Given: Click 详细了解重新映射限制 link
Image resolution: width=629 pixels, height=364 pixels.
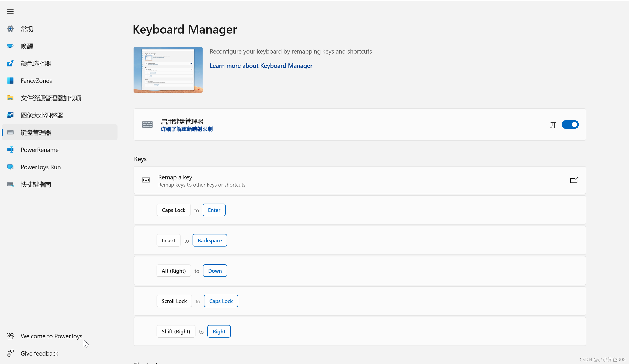Looking at the screenshot, I should 186,129.
